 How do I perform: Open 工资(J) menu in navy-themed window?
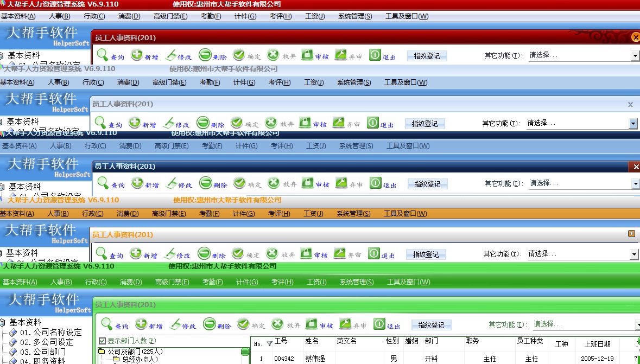(x=316, y=146)
